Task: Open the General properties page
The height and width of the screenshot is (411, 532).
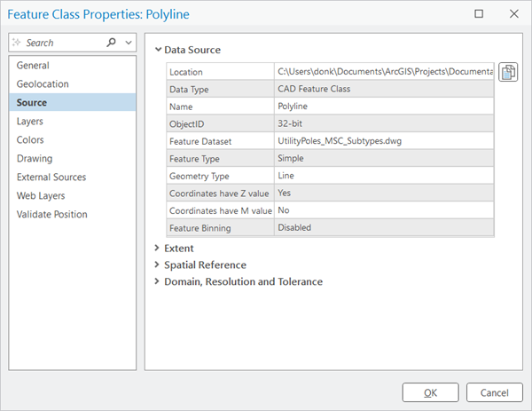Action: pyautogui.click(x=33, y=66)
